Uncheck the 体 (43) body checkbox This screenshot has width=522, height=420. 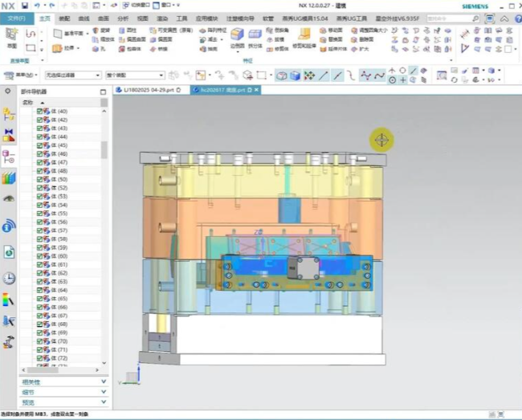[x=39, y=128]
